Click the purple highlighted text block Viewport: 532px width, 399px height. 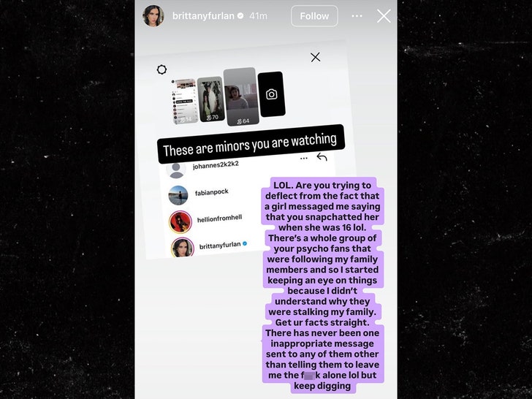(322, 285)
